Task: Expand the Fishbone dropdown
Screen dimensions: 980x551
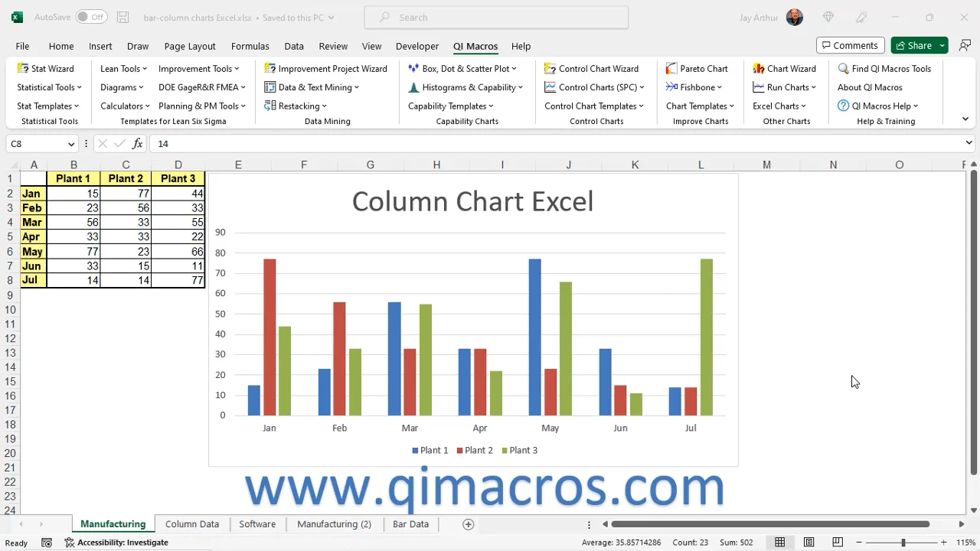Action: 694,87
